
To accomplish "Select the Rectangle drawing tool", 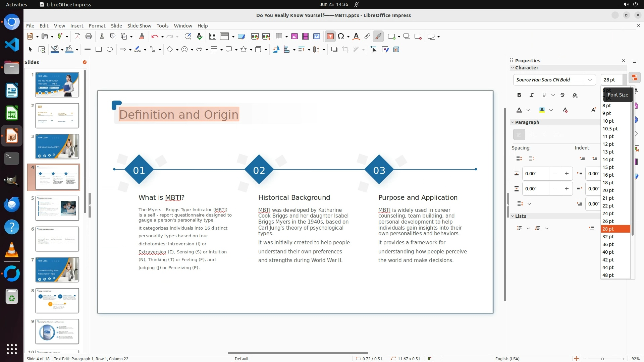I will [x=99, y=50].
